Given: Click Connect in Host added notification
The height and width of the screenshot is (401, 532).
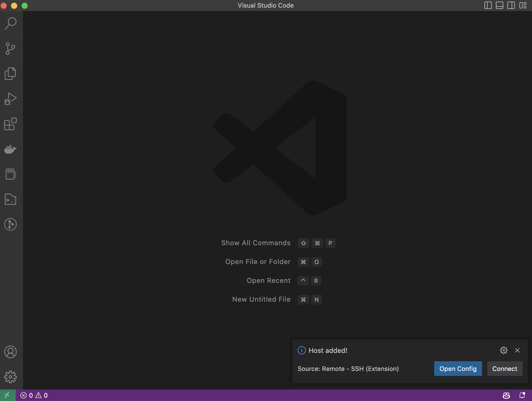Looking at the screenshot, I should [x=505, y=369].
